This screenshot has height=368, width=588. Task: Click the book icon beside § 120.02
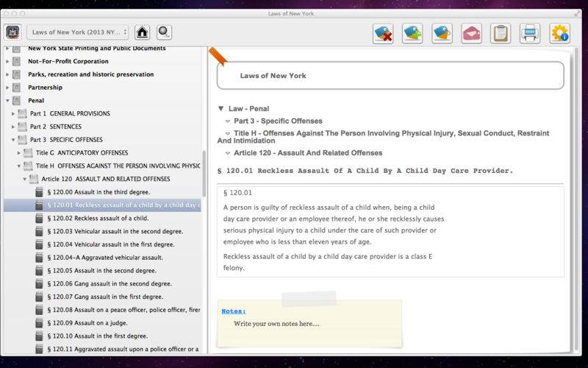click(x=40, y=219)
